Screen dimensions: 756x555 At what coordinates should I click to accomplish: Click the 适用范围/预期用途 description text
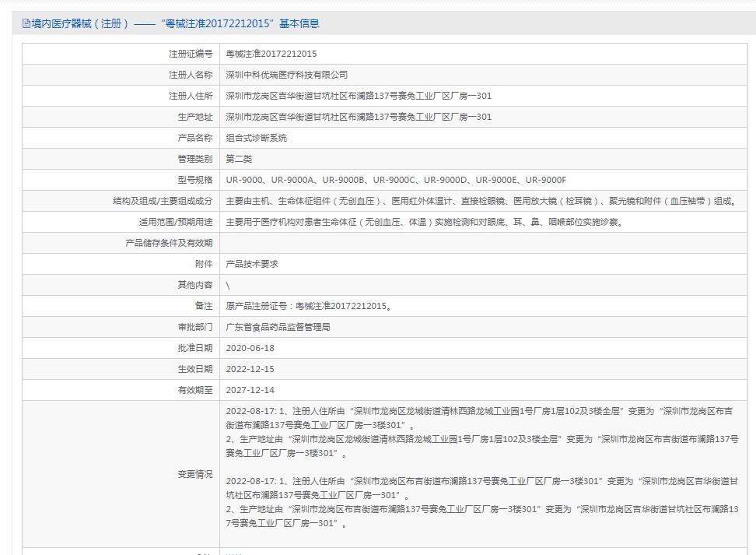pyautogui.click(x=424, y=222)
